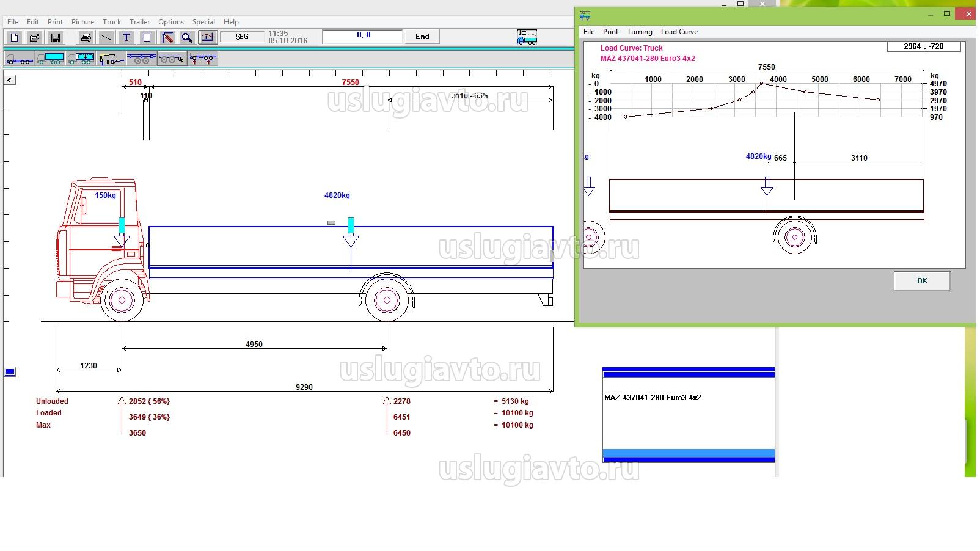Click the OK button in Load Curve dialog

pyautogui.click(x=921, y=281)
